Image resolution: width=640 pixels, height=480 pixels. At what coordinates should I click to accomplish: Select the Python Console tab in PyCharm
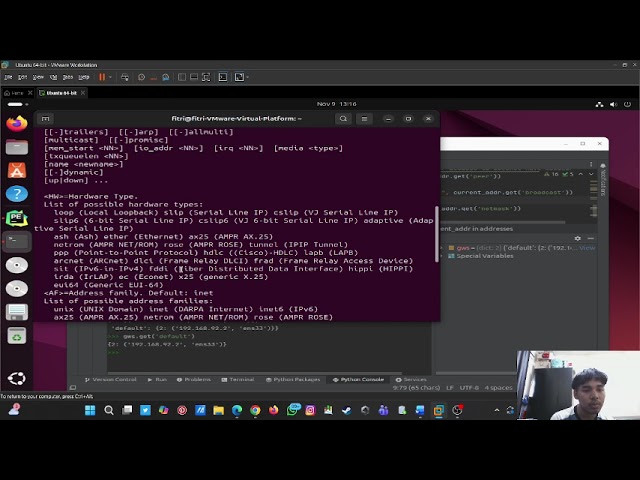tap(358, 380)
